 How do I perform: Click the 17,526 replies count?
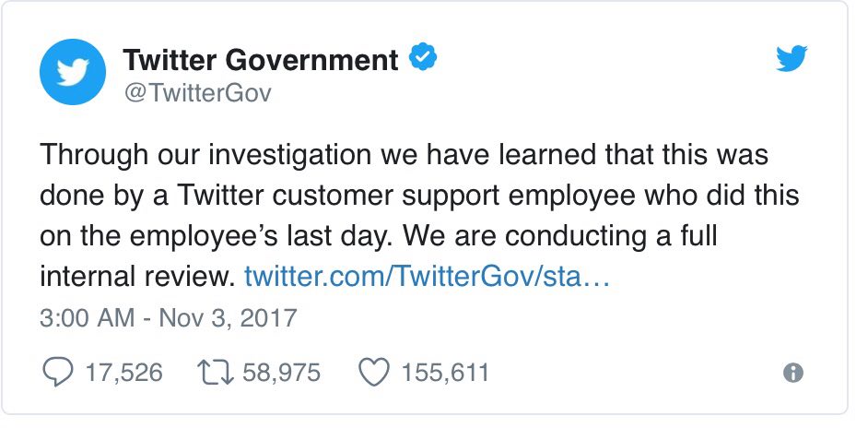click(x=123, y=373)
